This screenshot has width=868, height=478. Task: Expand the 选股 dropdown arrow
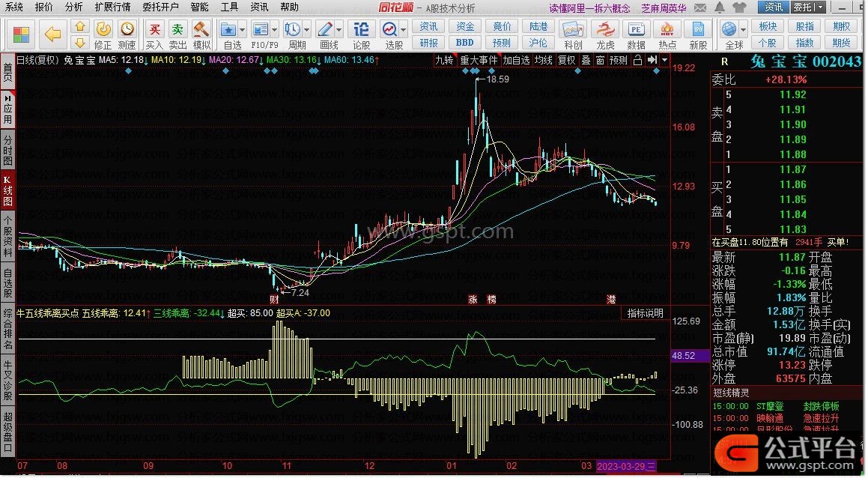(404, 29)
